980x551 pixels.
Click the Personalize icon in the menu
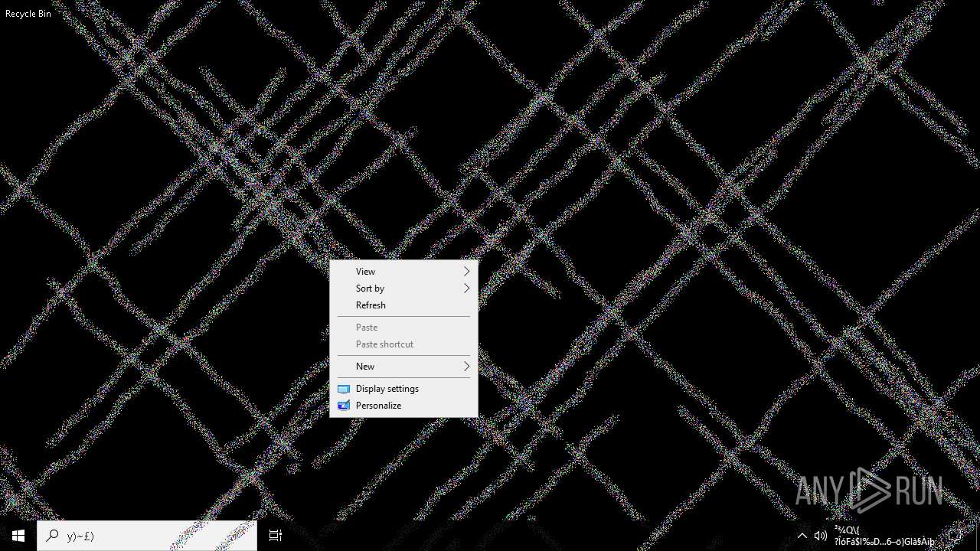344,406
